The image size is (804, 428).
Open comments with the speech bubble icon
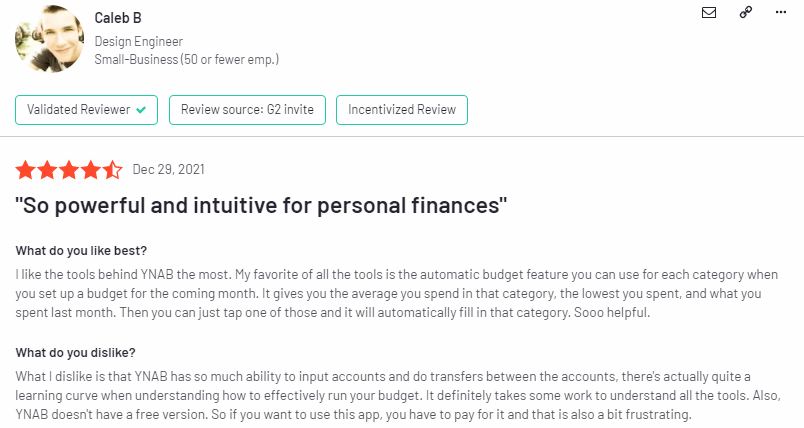click(781, 13)
